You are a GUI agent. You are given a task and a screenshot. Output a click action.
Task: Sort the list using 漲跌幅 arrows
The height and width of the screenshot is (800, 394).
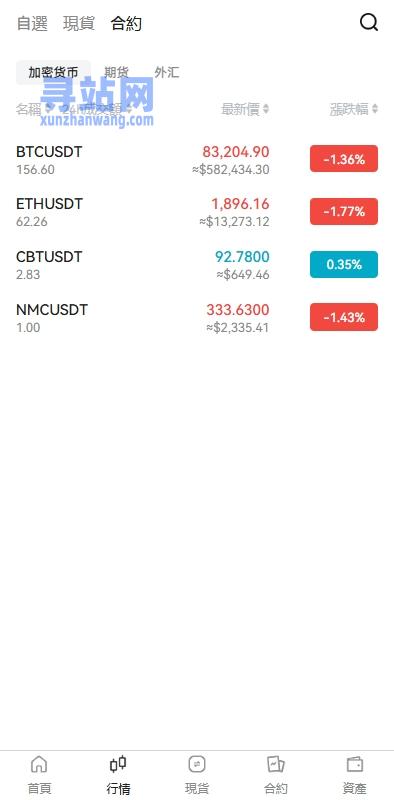pyautogui.click(x=375, y=109)
